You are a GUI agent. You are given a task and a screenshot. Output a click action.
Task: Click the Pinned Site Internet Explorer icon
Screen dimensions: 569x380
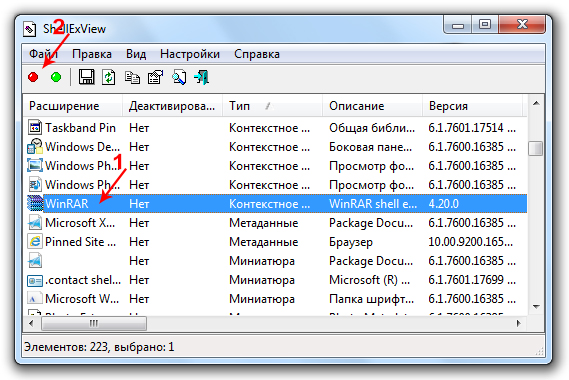pos(35,241)
